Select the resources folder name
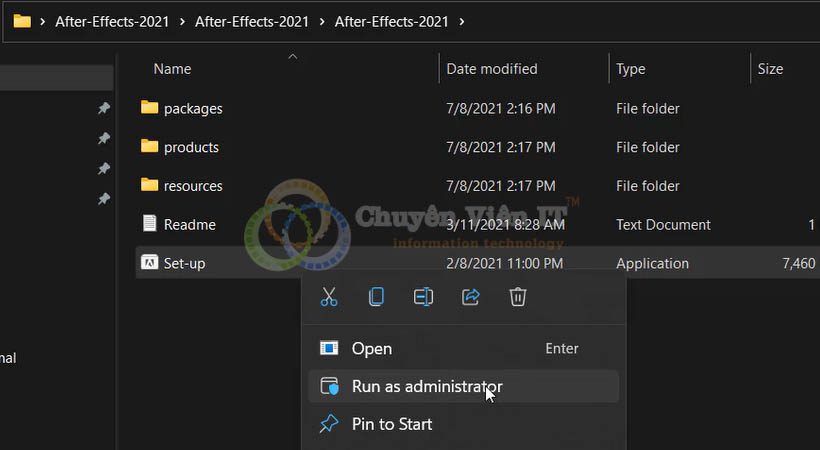The height and width of the screenshot is (450, 820). [193, 186]
